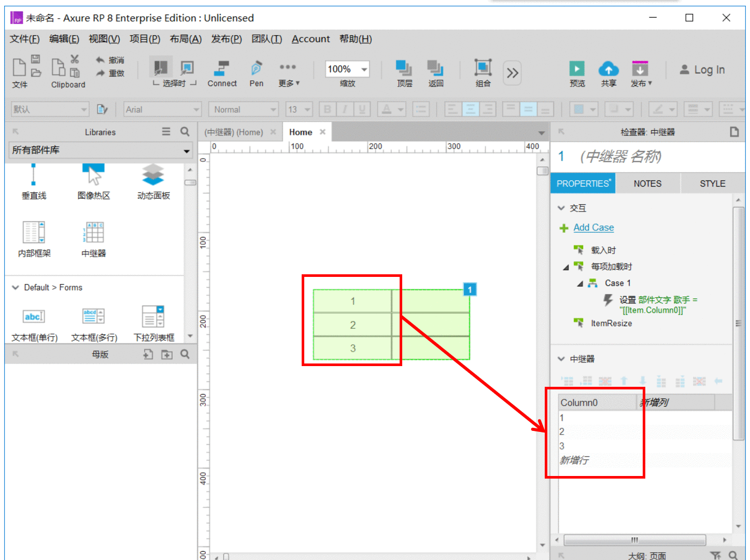This screenshot has height=560, width=750.
Task: Click the undo 撤消 button
Action: click(x=110, y=60)
